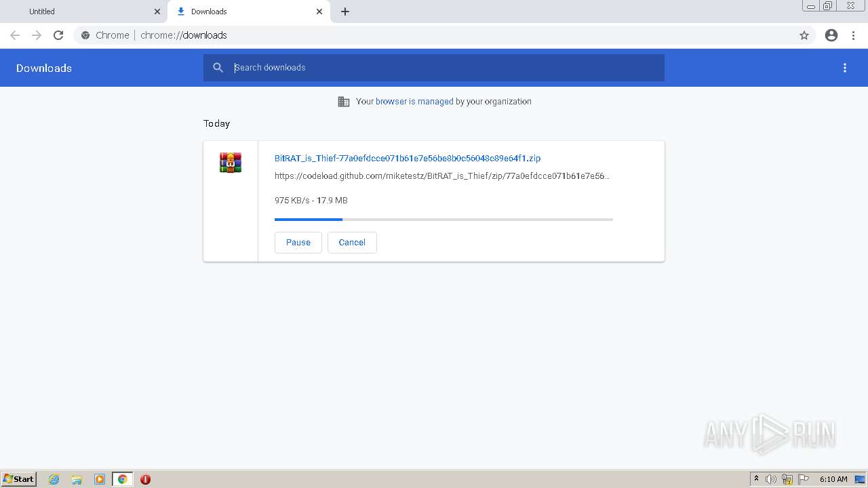Open the Chrome profile avatar menu

pos(831,35)
